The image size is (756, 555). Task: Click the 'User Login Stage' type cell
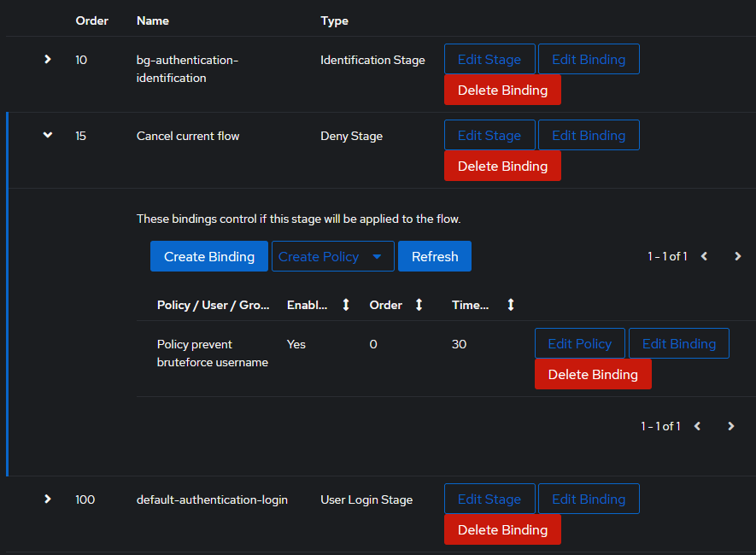[366, 500]
